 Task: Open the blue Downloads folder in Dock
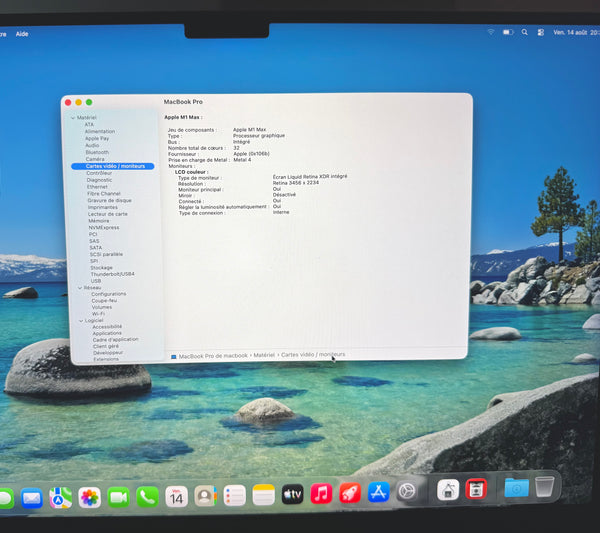(517, 487)
